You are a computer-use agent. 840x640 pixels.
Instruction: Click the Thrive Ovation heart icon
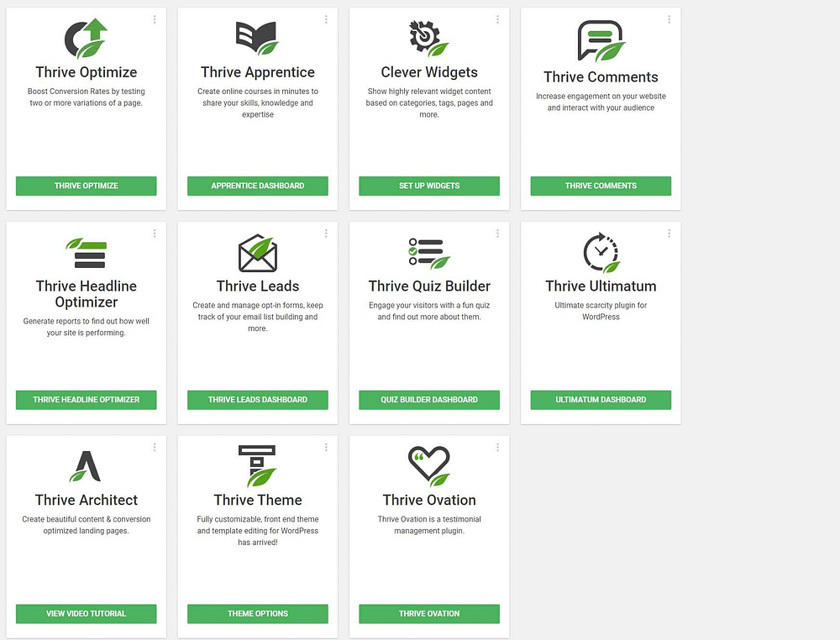click(x=429, y=466)
